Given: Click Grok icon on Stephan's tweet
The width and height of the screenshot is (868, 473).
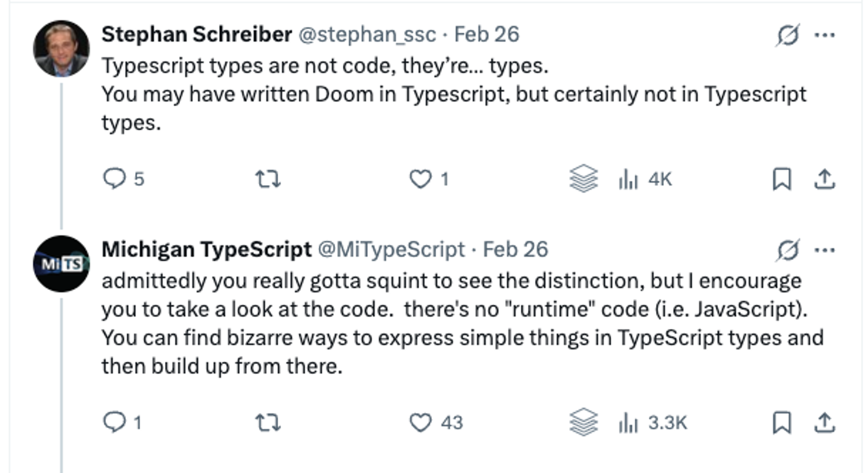Looking at the screenshot, I should (x=787, y=35).
